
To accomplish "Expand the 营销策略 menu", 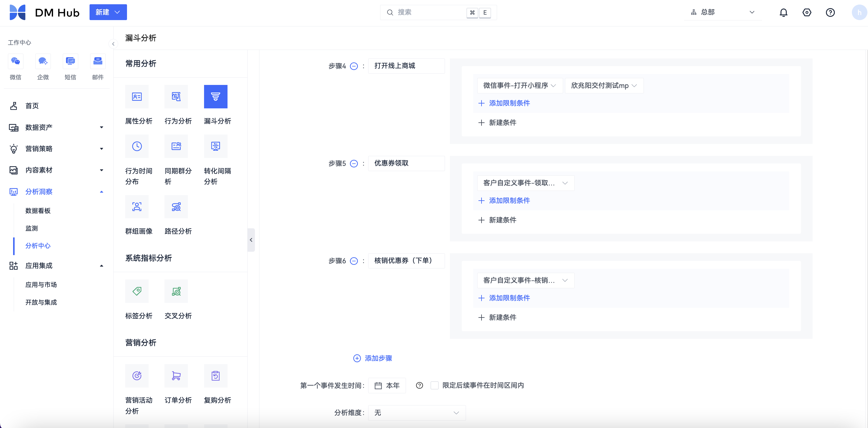I will [x=56, y=149].
